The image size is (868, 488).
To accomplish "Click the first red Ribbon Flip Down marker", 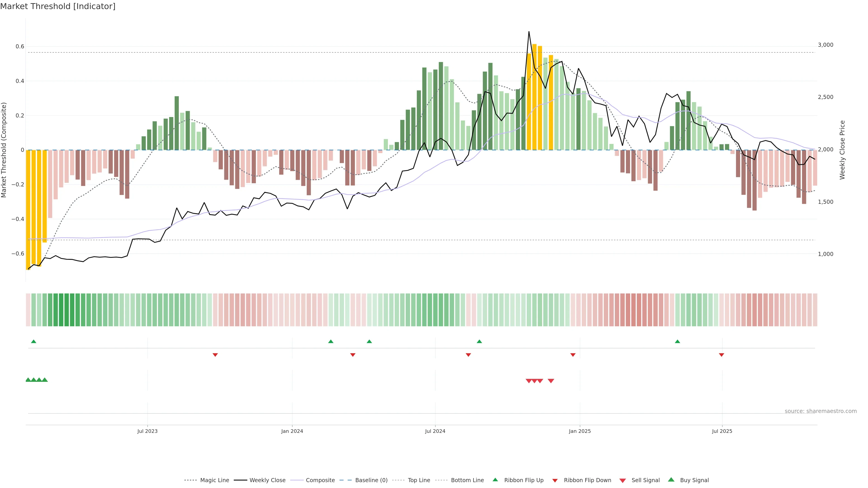I will point(215,355).
